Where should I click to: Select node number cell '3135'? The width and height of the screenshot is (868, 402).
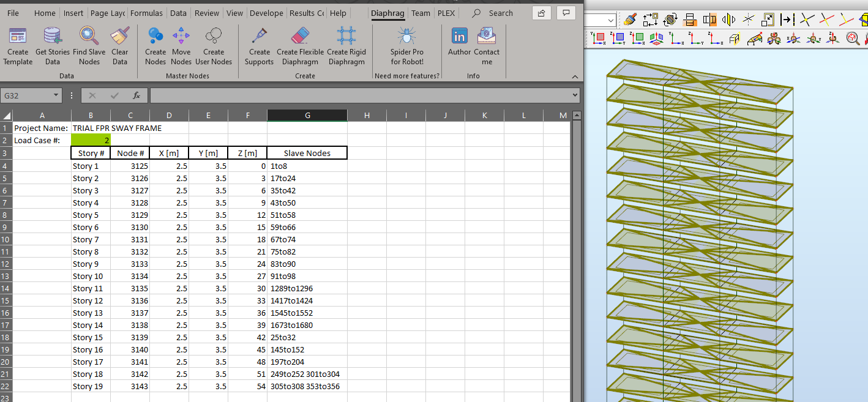coord(130,288)
